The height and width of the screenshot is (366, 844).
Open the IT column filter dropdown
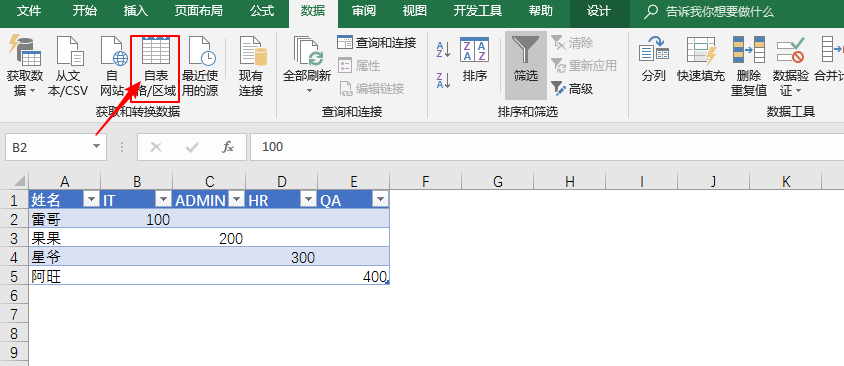[x=164, y=200]
